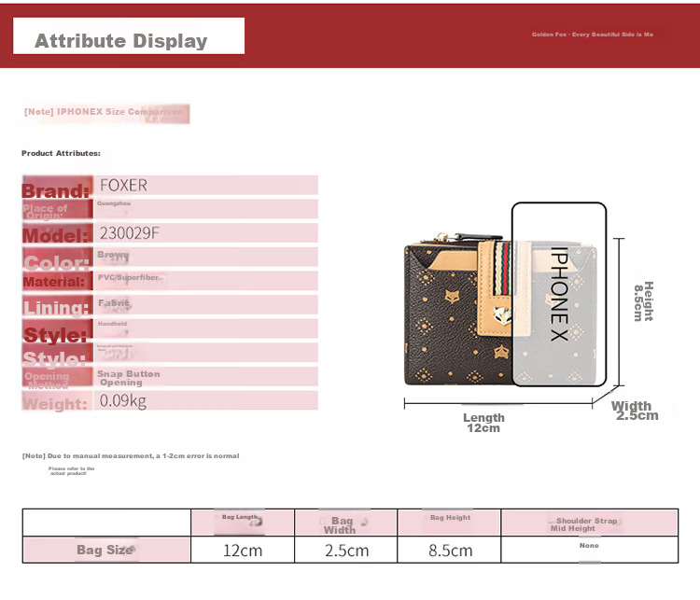Select the Model number 230029F

pyautogui.click(x=129, y=232)
